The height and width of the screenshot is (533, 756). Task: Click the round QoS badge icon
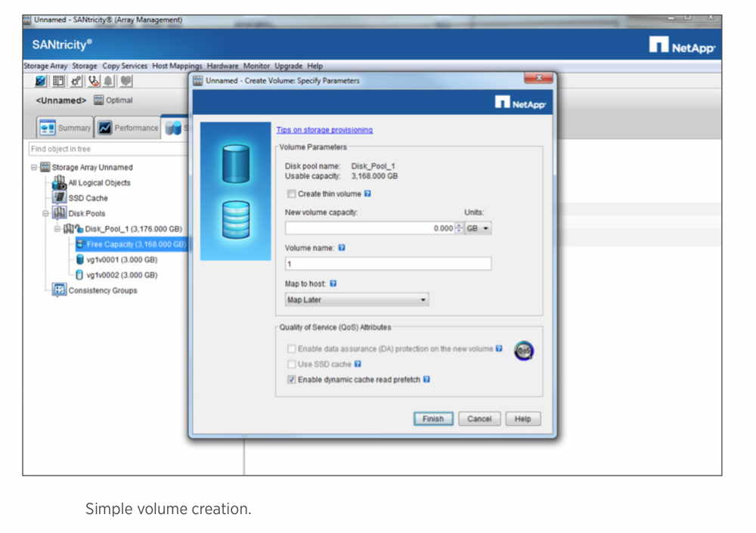tap(524, 351)
